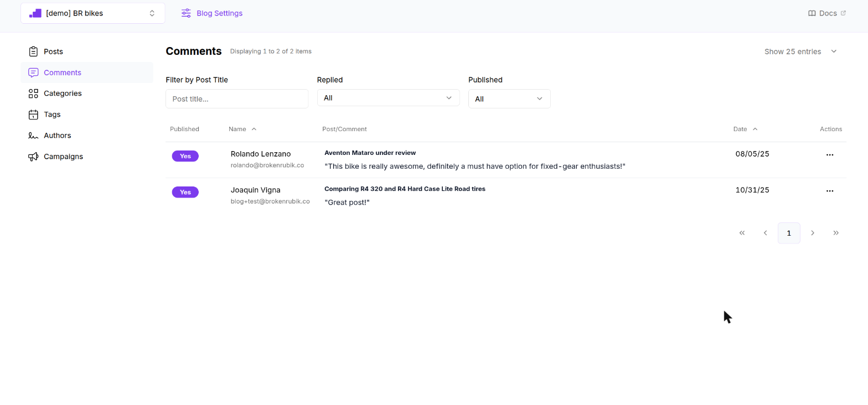Open the Replied filter dropdown
Viewport: 868px width, 405px height.
388,98
